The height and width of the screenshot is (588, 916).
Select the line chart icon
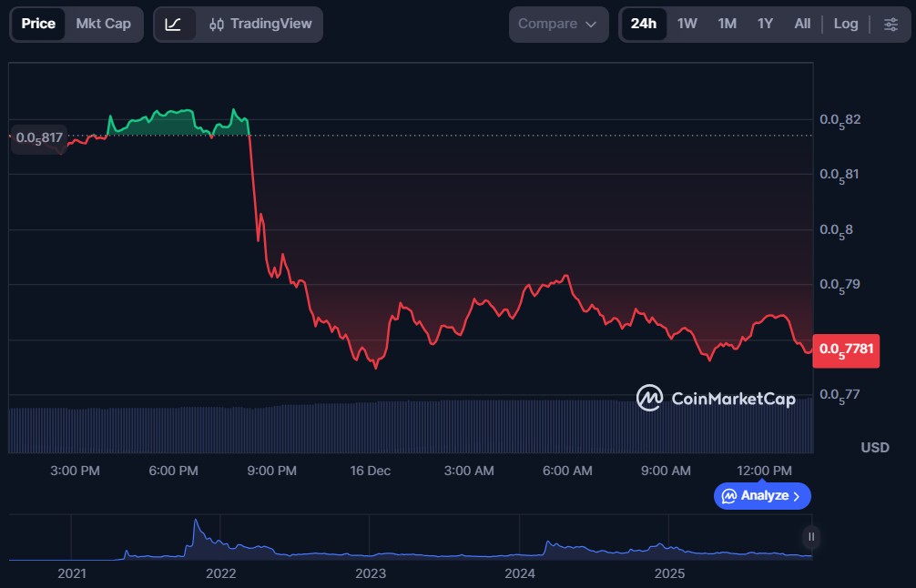tap(173, 25)
